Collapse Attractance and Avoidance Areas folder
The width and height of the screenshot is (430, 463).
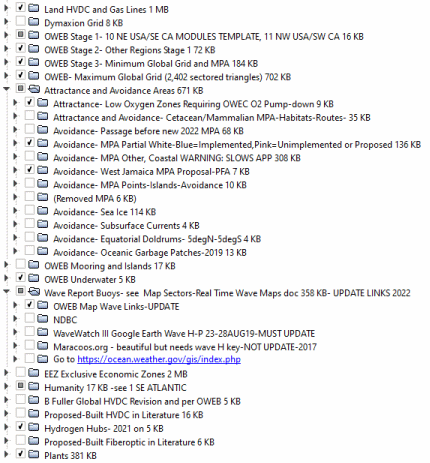6,89
